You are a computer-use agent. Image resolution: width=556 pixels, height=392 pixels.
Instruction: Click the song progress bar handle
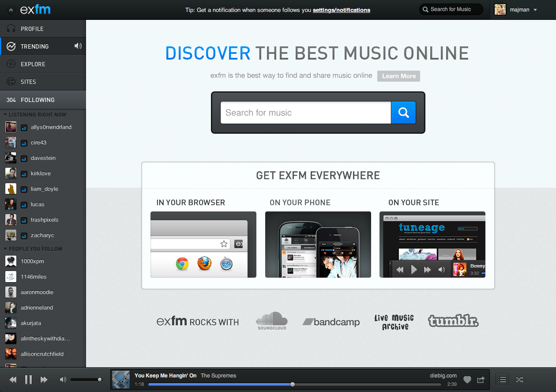coord(292,384)
